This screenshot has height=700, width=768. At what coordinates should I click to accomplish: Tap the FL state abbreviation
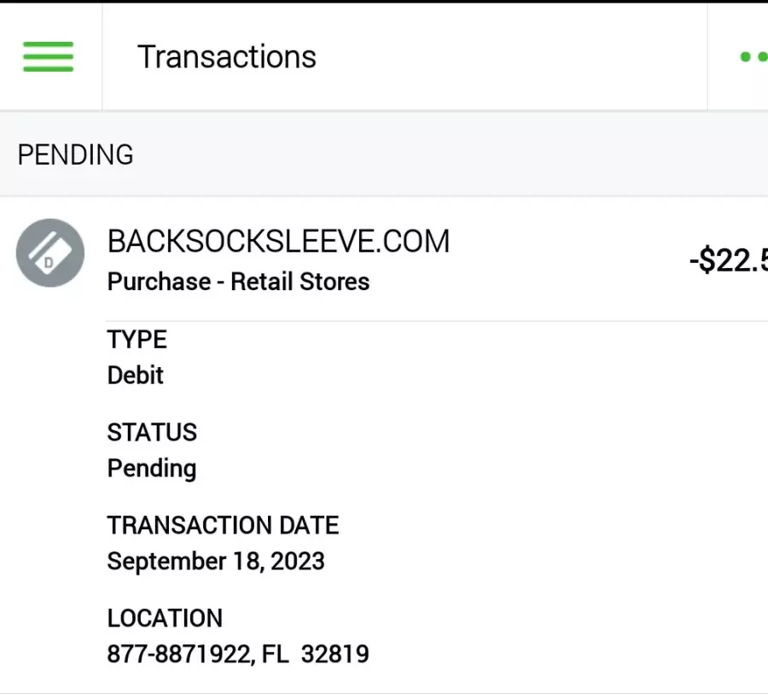pos(276,654)
